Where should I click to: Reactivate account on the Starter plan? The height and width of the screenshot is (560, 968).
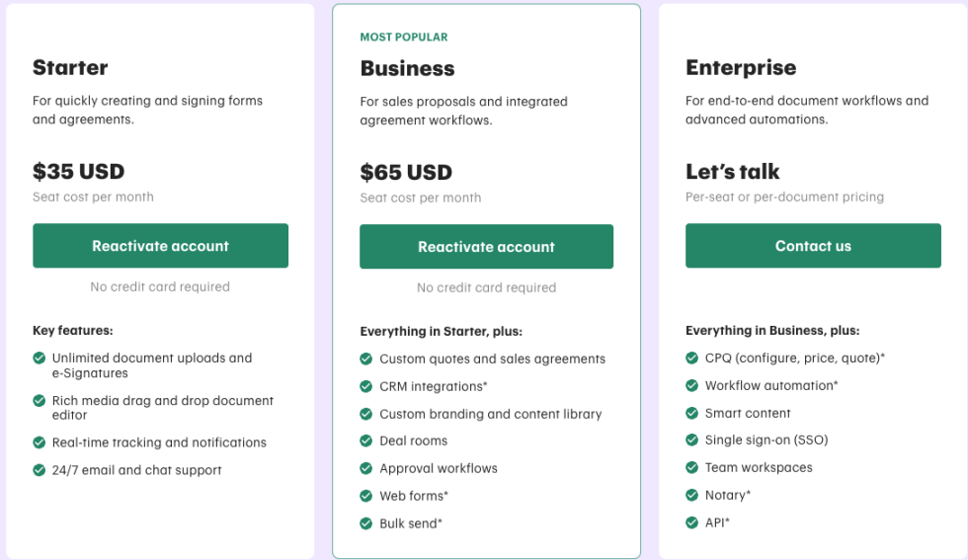coord(160,246)
